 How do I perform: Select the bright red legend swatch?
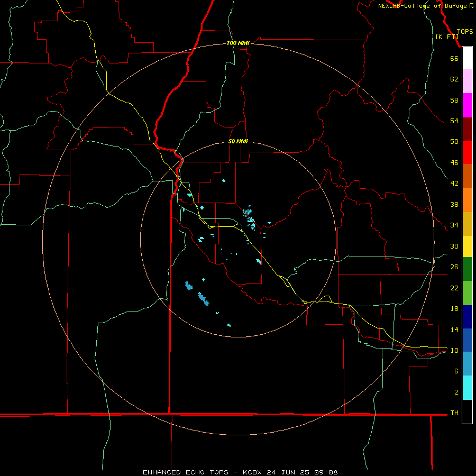pos(467,152)
